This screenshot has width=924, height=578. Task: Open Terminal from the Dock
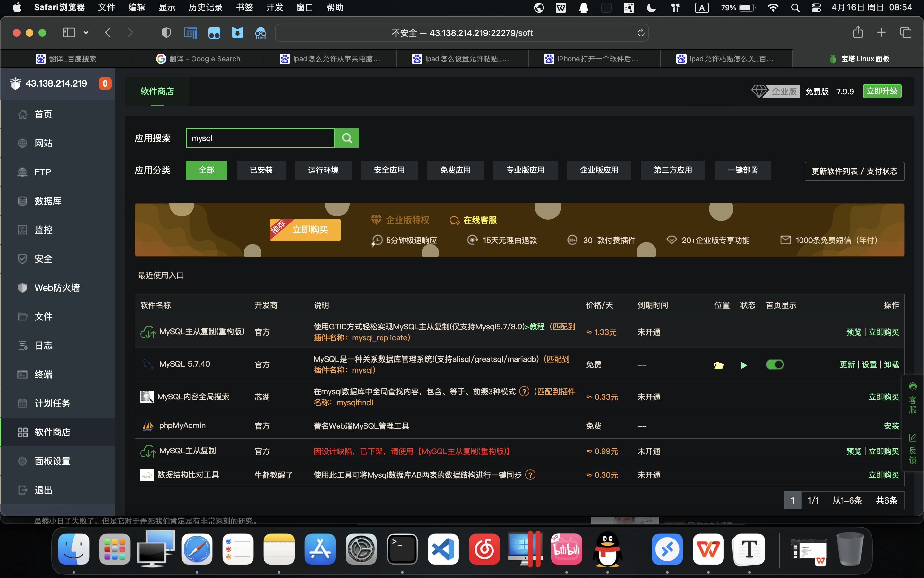point(402,549)
